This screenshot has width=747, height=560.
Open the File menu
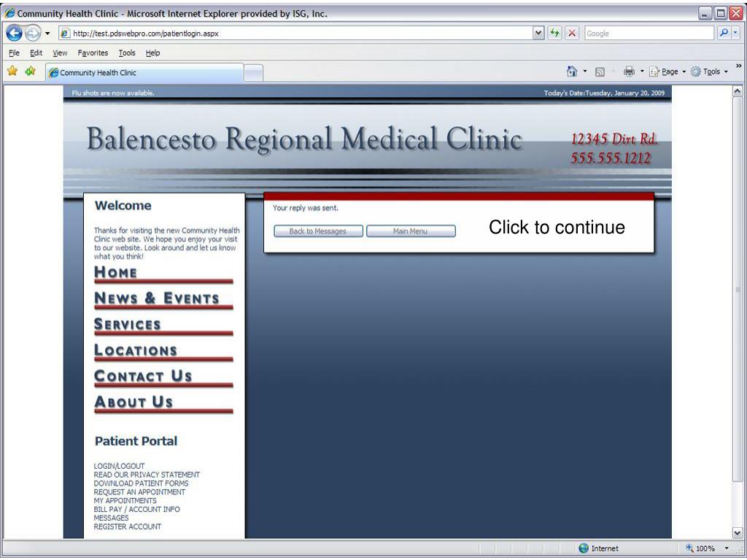[15, 52]
